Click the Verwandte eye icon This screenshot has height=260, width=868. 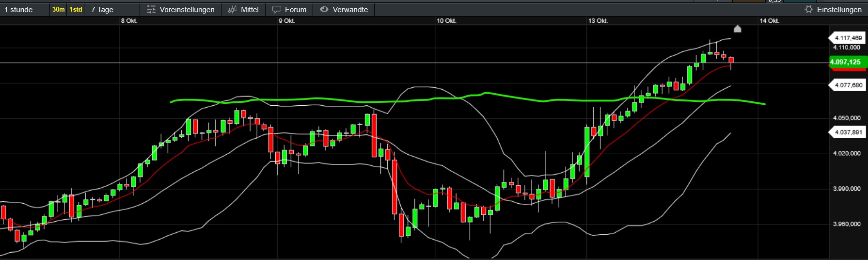coord(324,9)
